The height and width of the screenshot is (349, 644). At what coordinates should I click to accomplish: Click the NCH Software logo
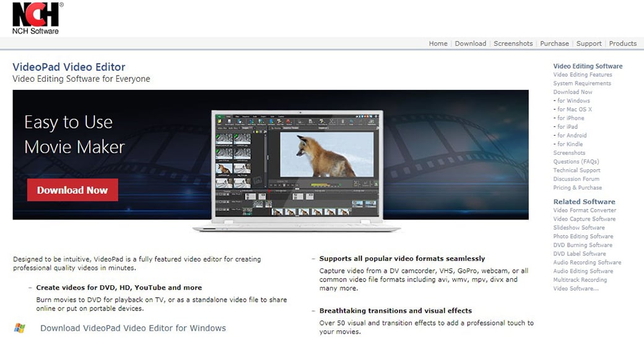coord(36,17)
